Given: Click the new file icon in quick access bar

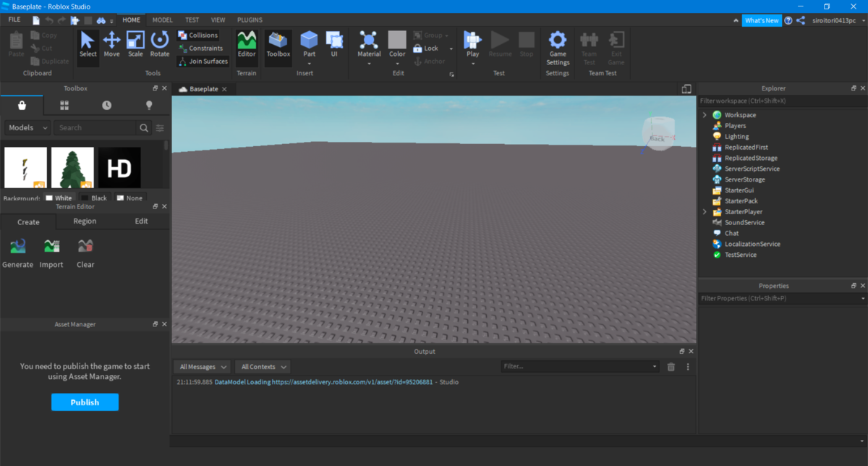Looking at the screenshot, I should click(x=36, y=20).
